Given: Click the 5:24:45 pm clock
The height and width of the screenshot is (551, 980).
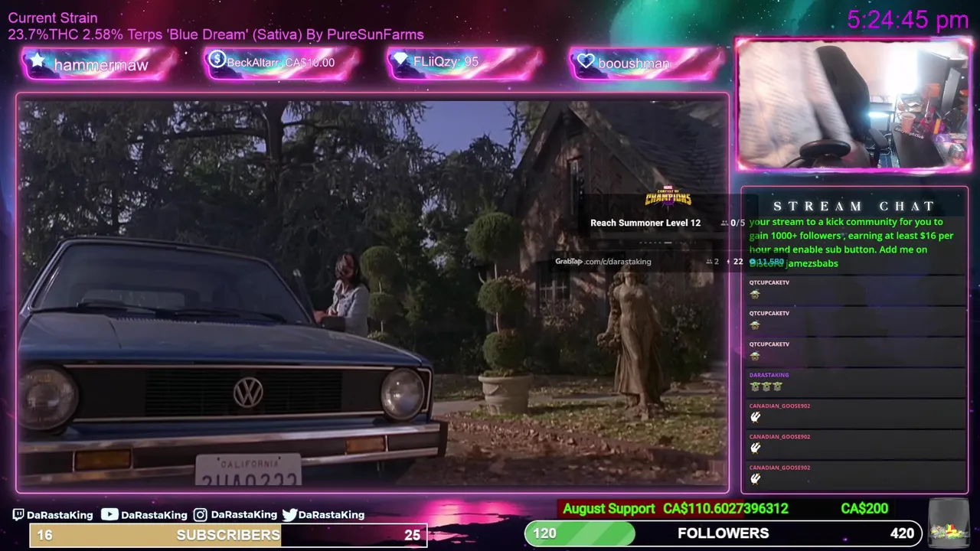Looking at the screenshot, I should tap(908, 20).
